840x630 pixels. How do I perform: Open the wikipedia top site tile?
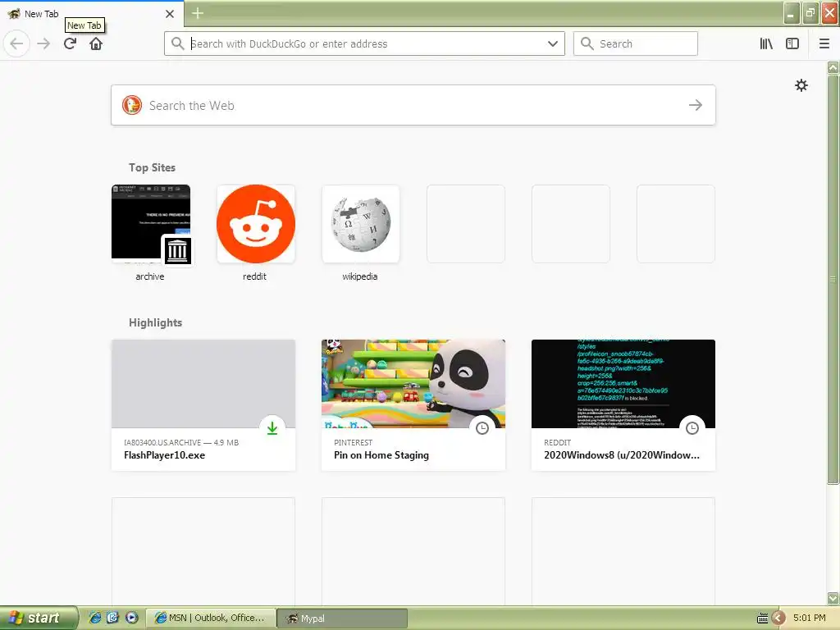(x=361, y=224)
